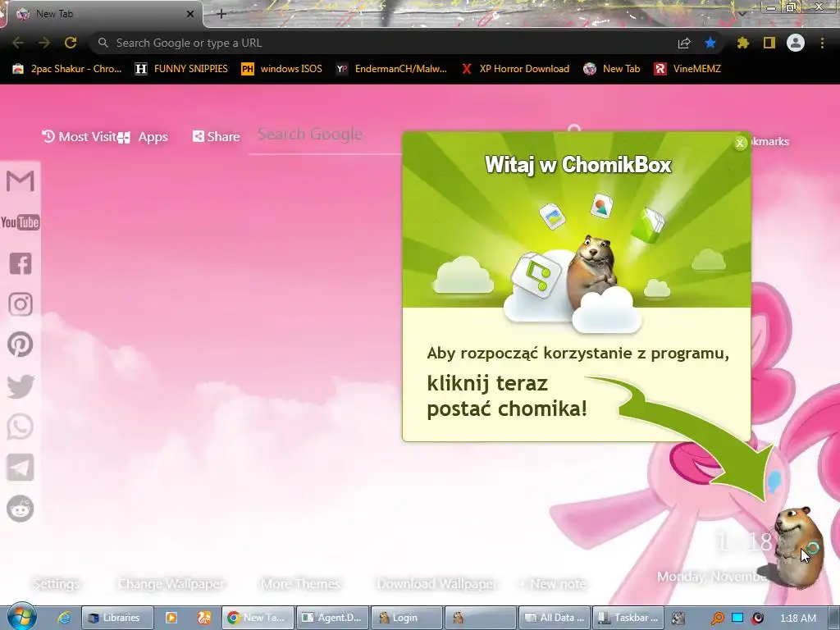Viewport: 840px width, 630px height.
Task: Open the FUNNY SNIPPIES bookmark
Action: [181, 69]
